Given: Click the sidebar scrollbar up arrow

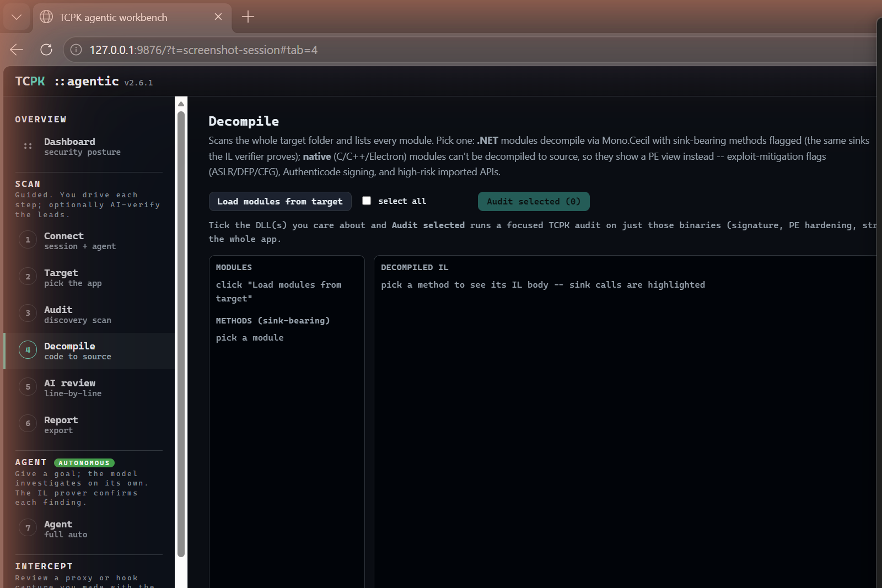Looking at the screenshot, I should click(x=181, y=104).
